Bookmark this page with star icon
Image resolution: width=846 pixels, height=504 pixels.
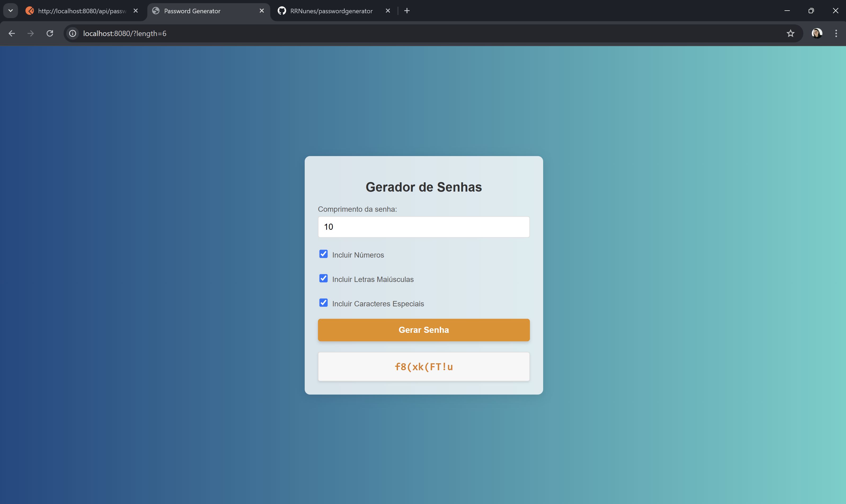pos(791,33)
